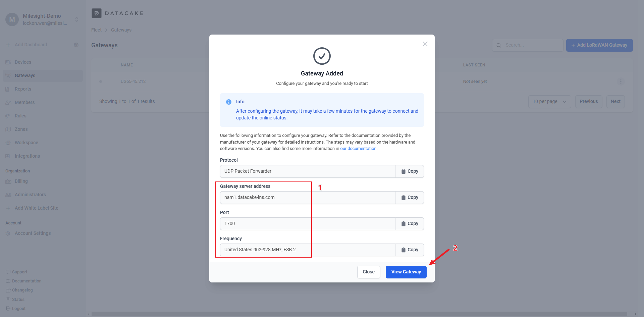
Task: Click the LAST SEEN column header
Action: [474, 65]
